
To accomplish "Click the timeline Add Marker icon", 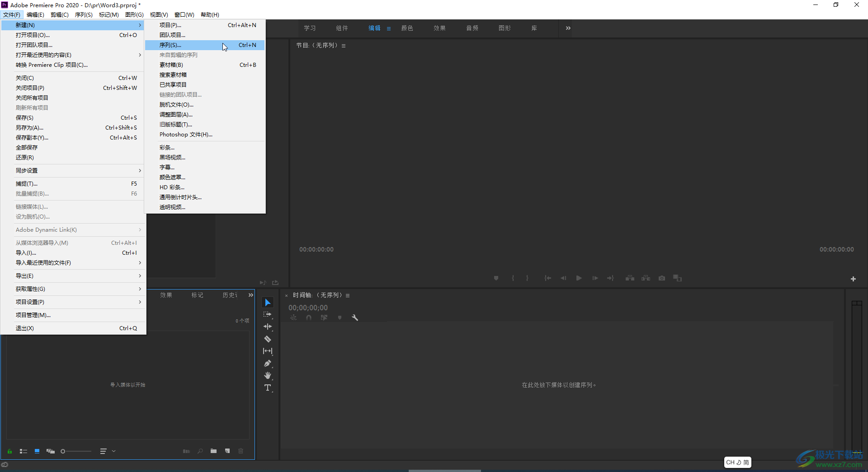I will pyautogui.click(x=340, y=318).
